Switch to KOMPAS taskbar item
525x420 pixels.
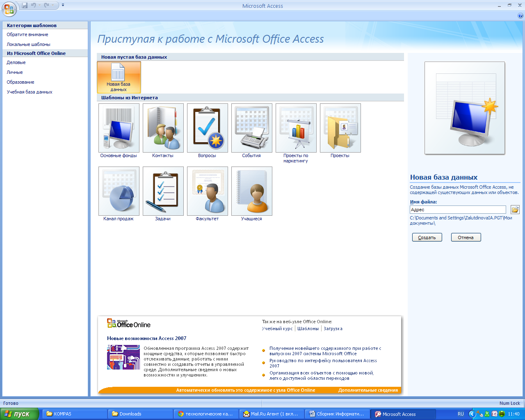pyautogui.click(x=75, y=414)
